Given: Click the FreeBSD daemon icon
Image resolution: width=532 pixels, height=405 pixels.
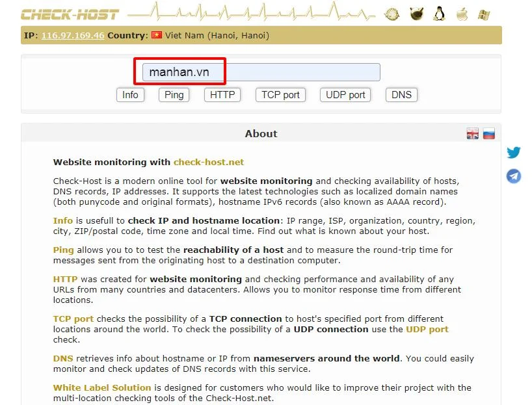Looking at the screenshot, I should point(416,14).
